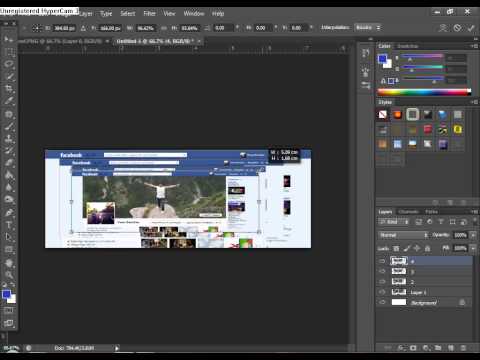Open the Help menu

pos(218,14)
